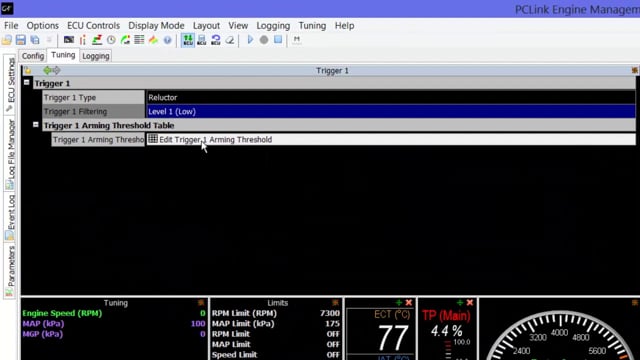Click the eraser toolbar icon
The height and width of the screenshot is (360, 640).
tap(230, 40)
